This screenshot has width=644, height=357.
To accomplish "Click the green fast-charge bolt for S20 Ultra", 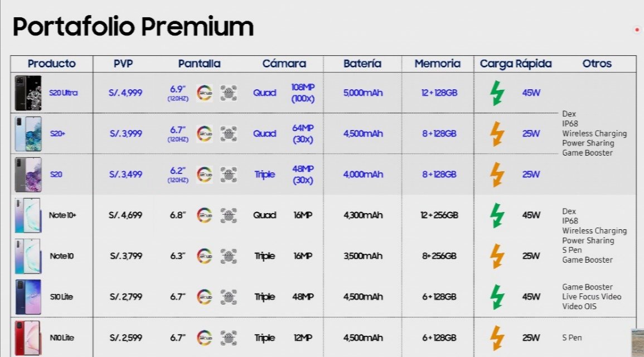I will (497, 93).
